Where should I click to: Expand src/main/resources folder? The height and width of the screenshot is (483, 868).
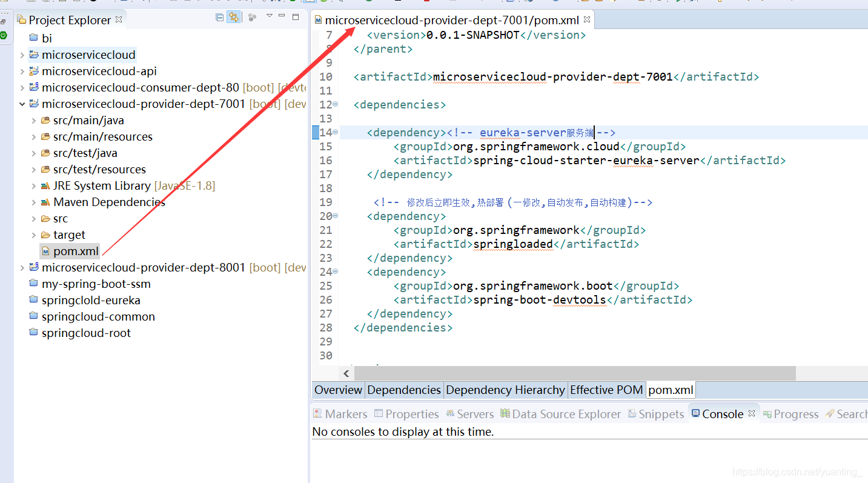coord(34,137)
